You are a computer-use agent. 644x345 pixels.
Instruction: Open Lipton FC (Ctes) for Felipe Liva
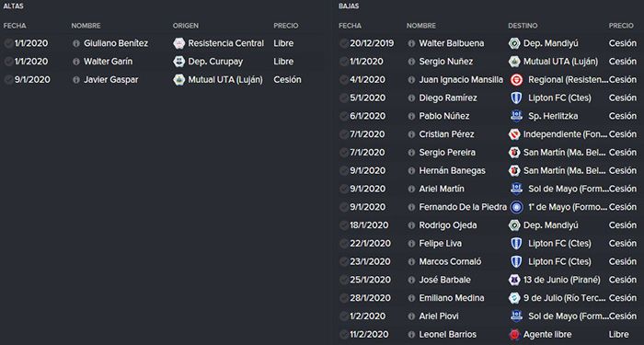point(559,244)
